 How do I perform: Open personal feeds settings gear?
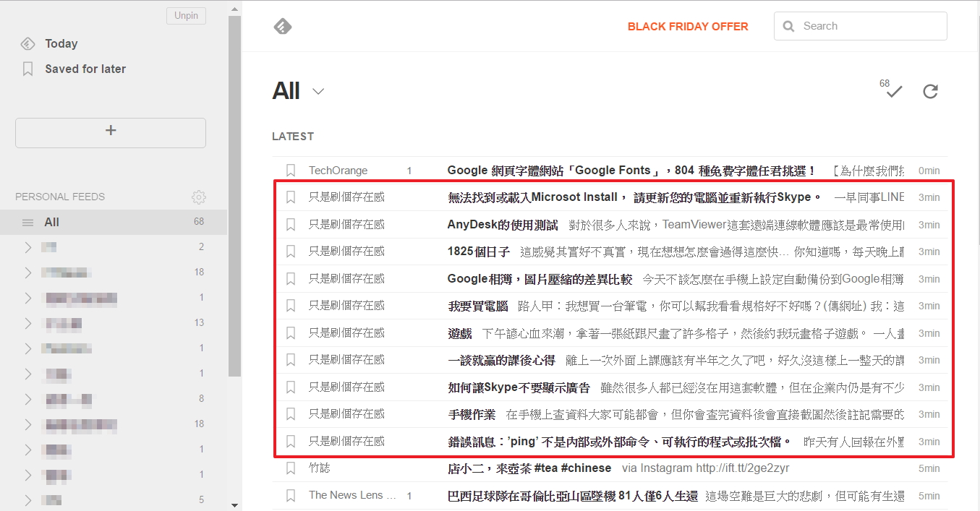tap(199, 197)
